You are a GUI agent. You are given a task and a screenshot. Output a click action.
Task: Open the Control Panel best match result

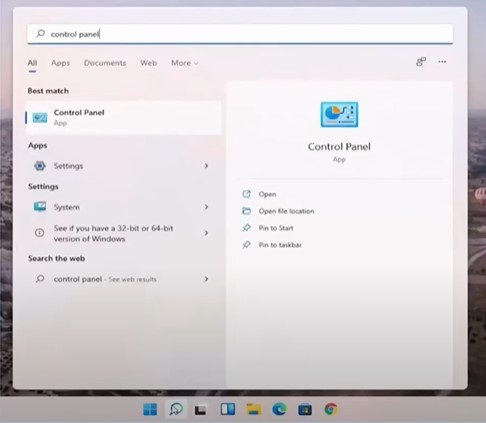pos(123,117)
